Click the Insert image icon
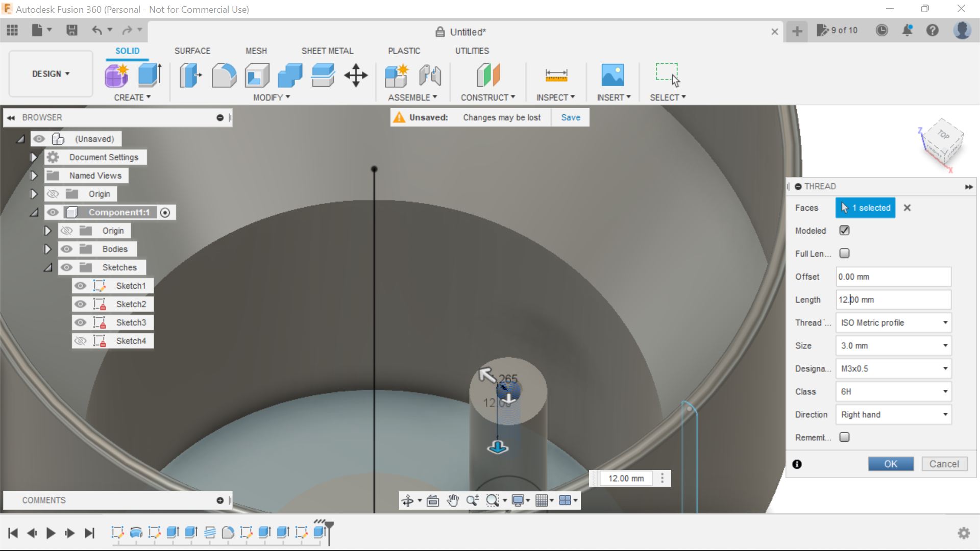 tap(613, 76)
